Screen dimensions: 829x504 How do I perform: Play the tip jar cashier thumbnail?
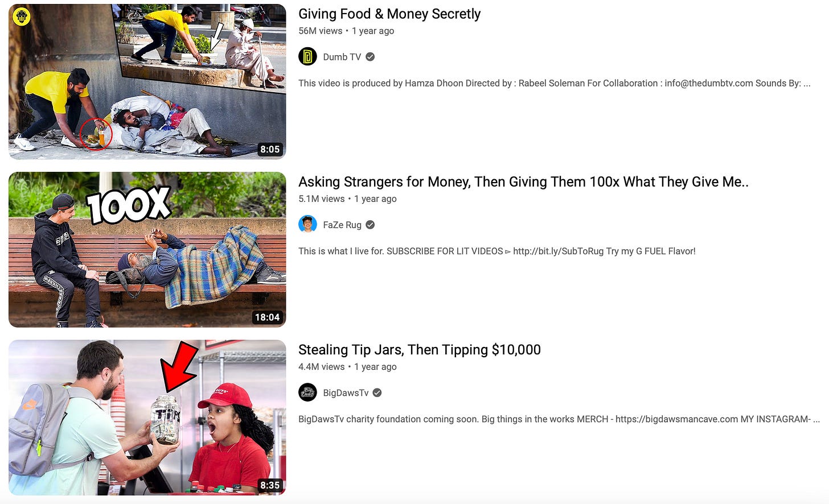pos(147,418)
